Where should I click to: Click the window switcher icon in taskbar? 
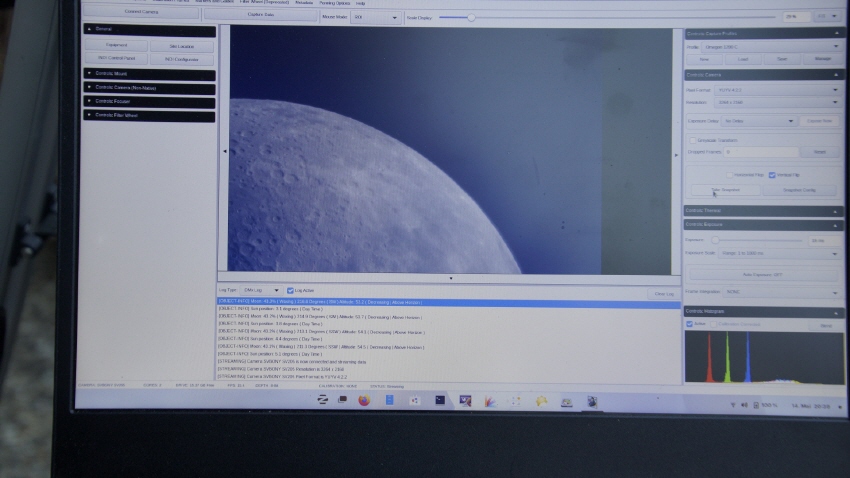343,400
